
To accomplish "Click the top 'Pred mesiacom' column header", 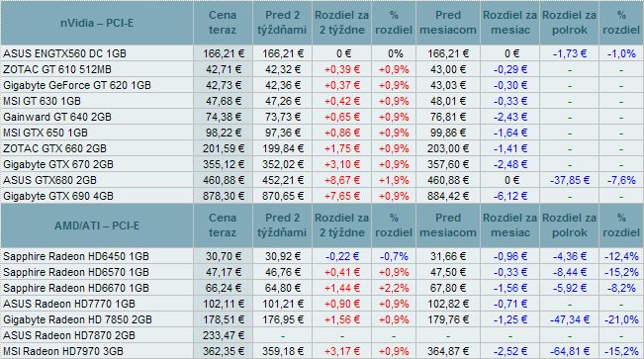I will [x=448, y=23].
